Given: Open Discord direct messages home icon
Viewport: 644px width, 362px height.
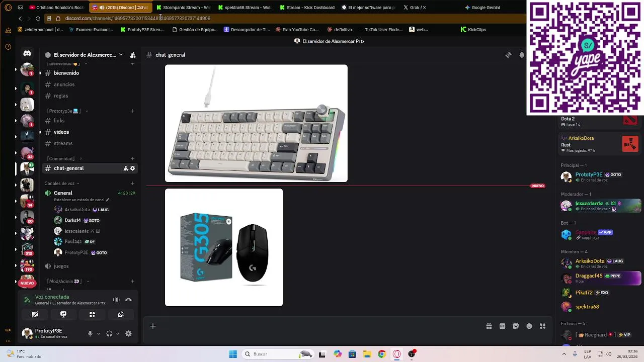Looking at the screenshot, I should point(27,53).
